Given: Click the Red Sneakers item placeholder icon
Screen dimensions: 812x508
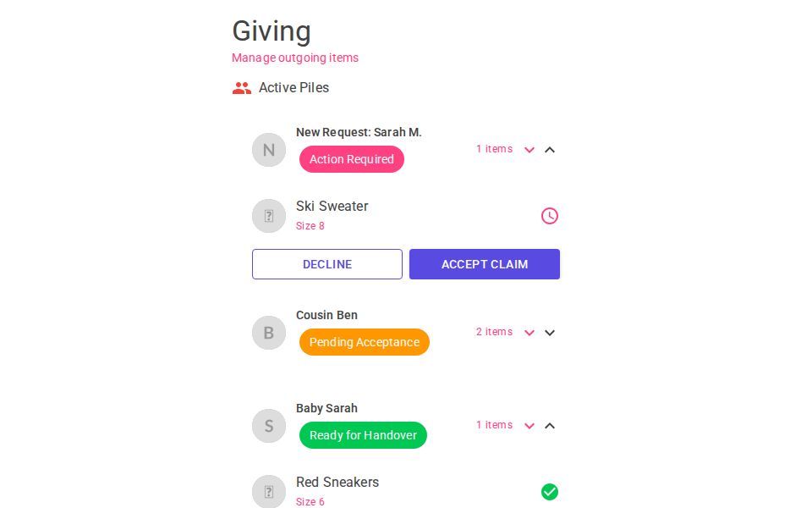Looking at the screenshot, I should click(269, 492).
